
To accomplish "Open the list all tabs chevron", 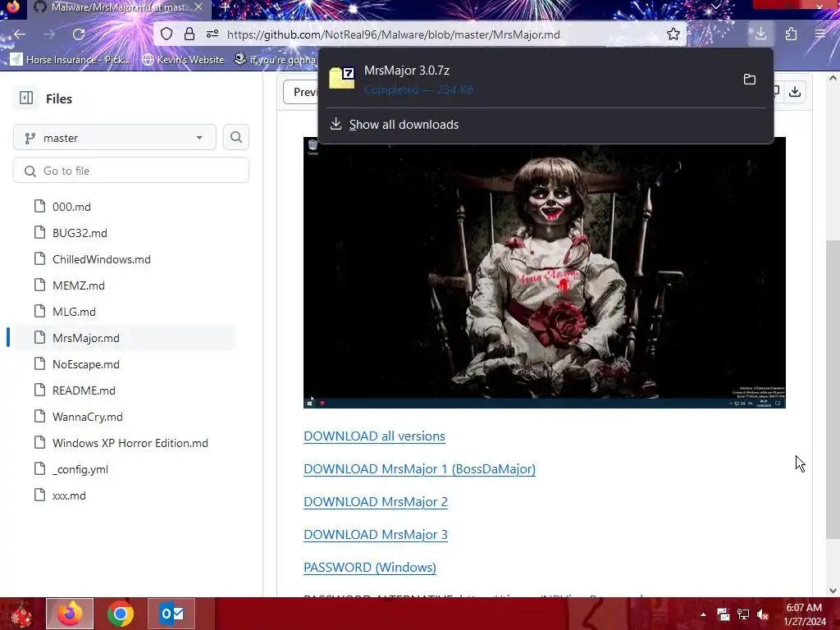I will click(715, 7).
